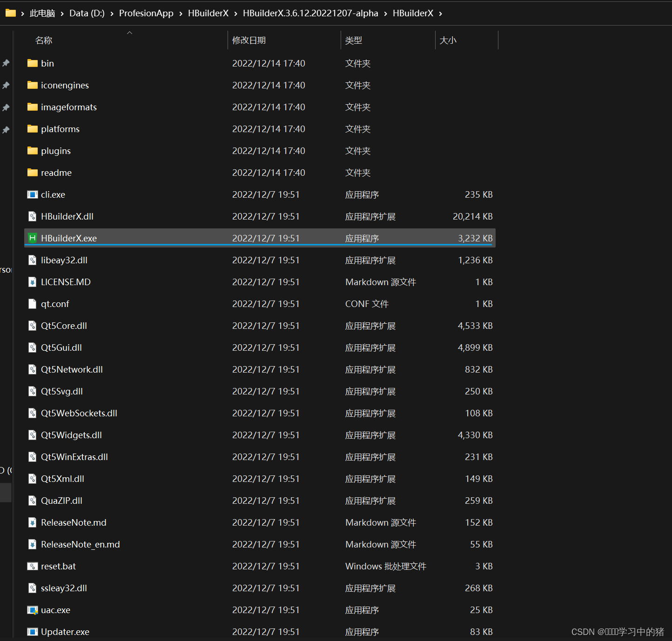Click the plugins folder icon
Image resolution: width=672 pixels, height=641 pixels.
[33, 151]
